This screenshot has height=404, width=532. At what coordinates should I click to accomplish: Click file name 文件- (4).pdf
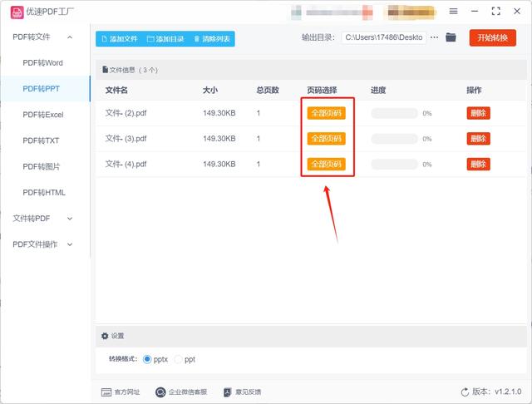[x=126, y=165]
